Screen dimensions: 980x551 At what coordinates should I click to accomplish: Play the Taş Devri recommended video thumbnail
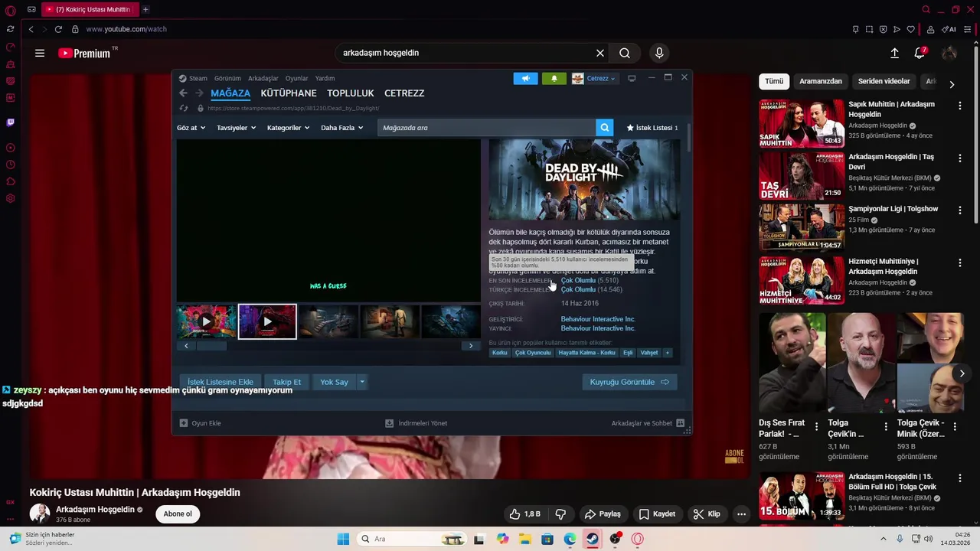[802, 176]
